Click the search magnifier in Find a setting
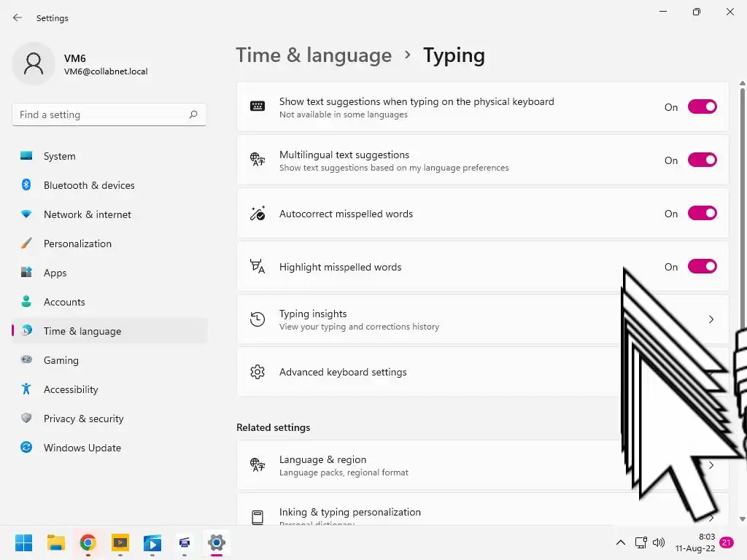This screenshot has width=747, height=560. (x=193, y=114)
